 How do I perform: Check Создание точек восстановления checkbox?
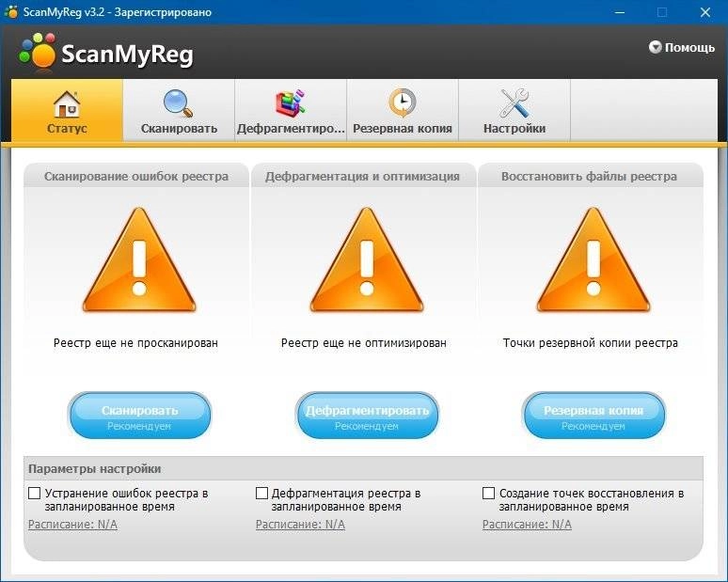click(x=488, y=493)
